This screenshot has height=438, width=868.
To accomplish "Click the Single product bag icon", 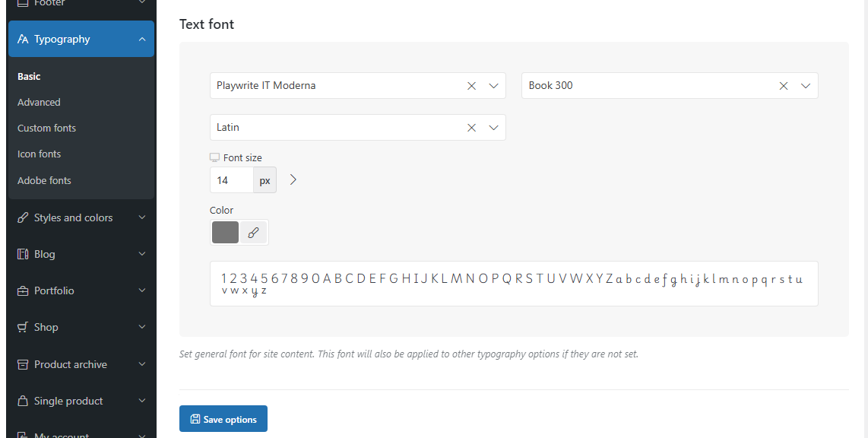I will (23, 401).
